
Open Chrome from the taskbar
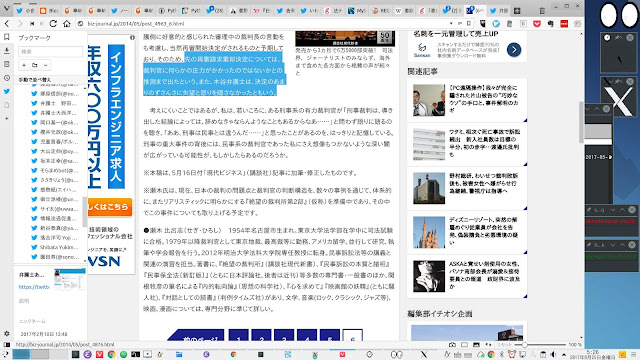(111, 354)
